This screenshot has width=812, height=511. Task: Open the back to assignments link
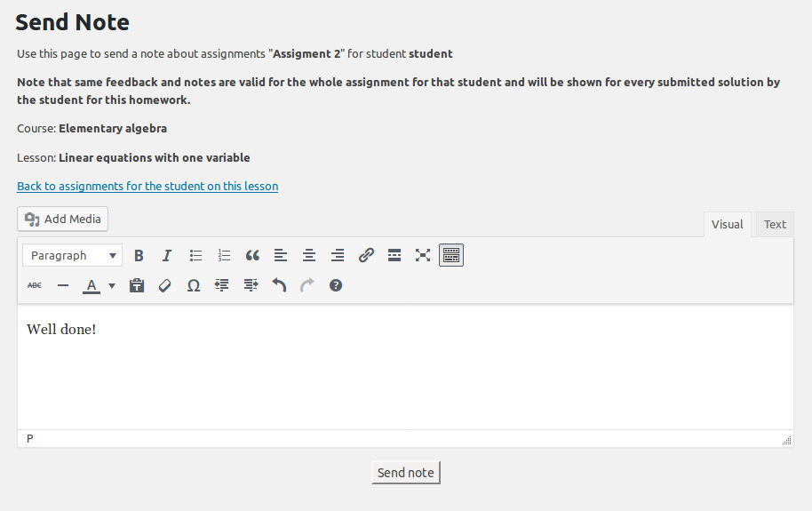(x=147, y=187)
